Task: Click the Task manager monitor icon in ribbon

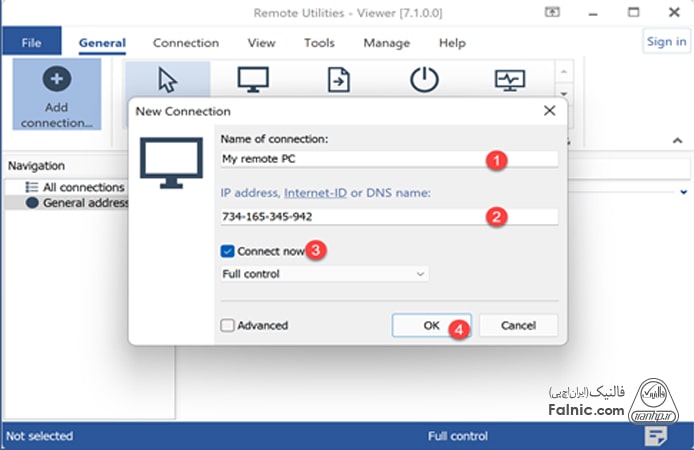Action: point(510,79)
